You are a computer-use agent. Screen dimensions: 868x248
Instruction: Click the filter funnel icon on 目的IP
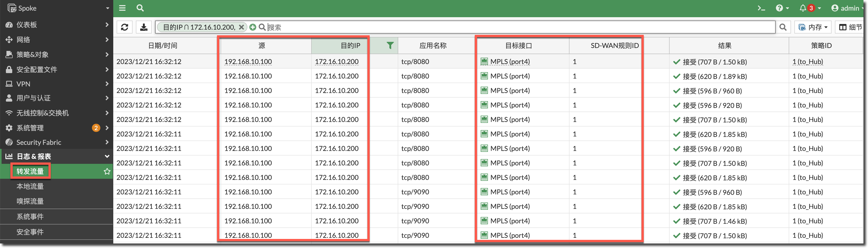pyautogui.click(x=390, y=45)
